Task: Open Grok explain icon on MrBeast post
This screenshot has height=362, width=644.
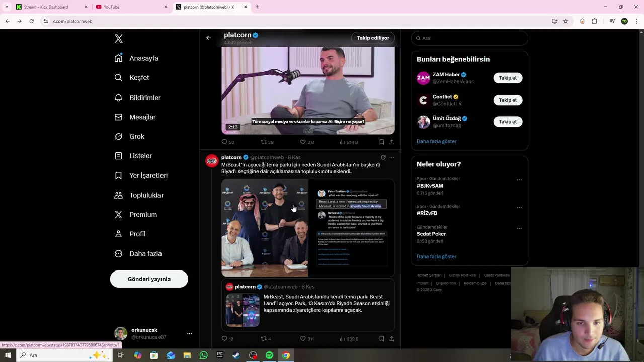Action: pos(383,157)
